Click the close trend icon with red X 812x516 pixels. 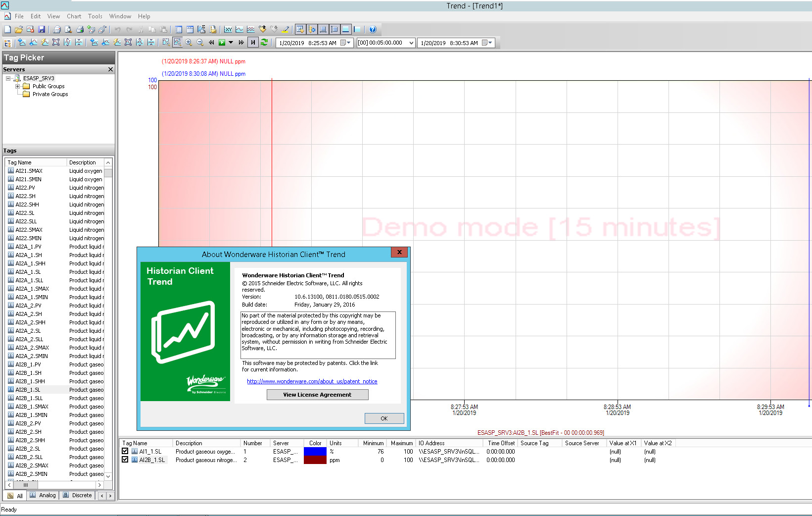pos(30,29)
